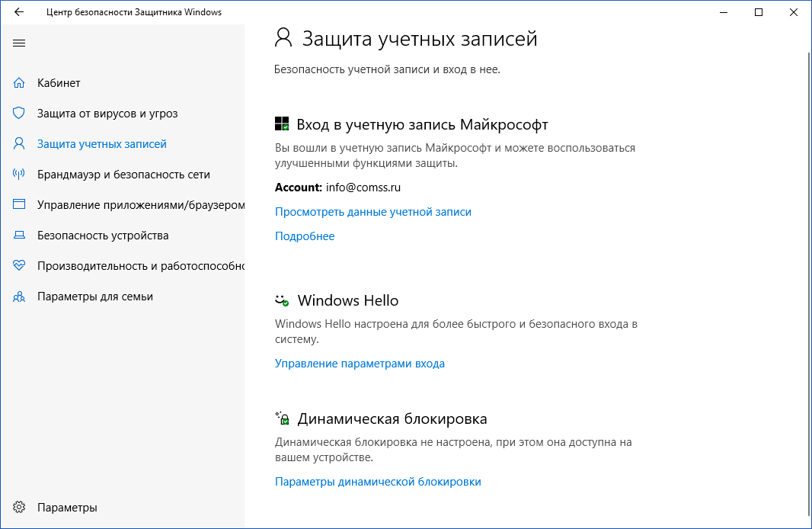This screenshot has width=812, height=529.
Task: Open Защита учетных записей via person icon
Action: pos(18,143)
